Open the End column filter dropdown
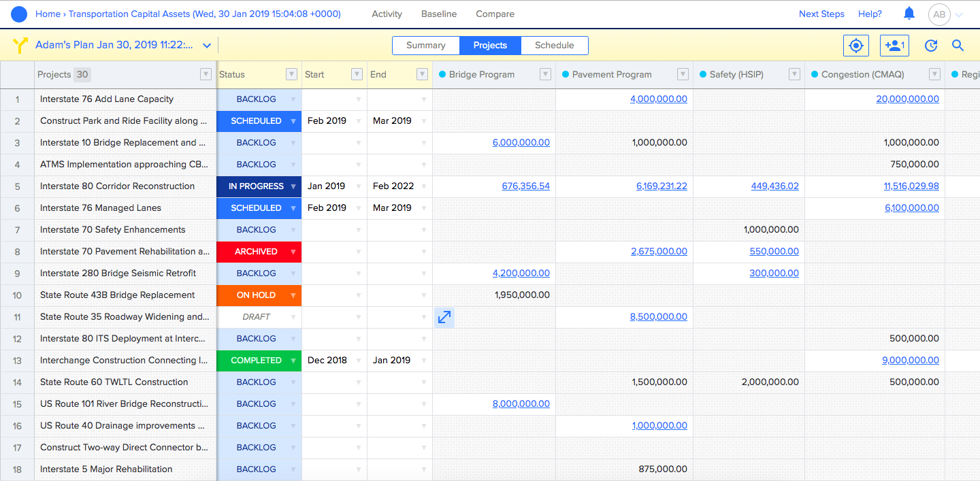The height and width of the screenshot is (481, 980). (x=422, y=74)
